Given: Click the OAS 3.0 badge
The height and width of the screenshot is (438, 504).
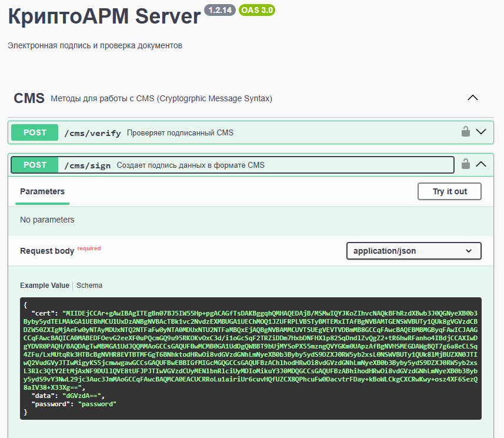Looking at the screenshot, I should [257, 10].
